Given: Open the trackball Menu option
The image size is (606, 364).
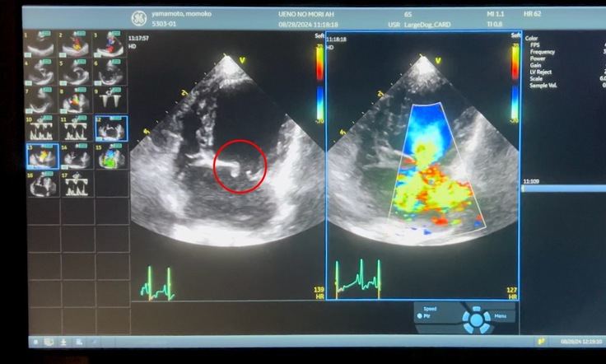Looking at the screenshot, I should [x=499, y=315].
